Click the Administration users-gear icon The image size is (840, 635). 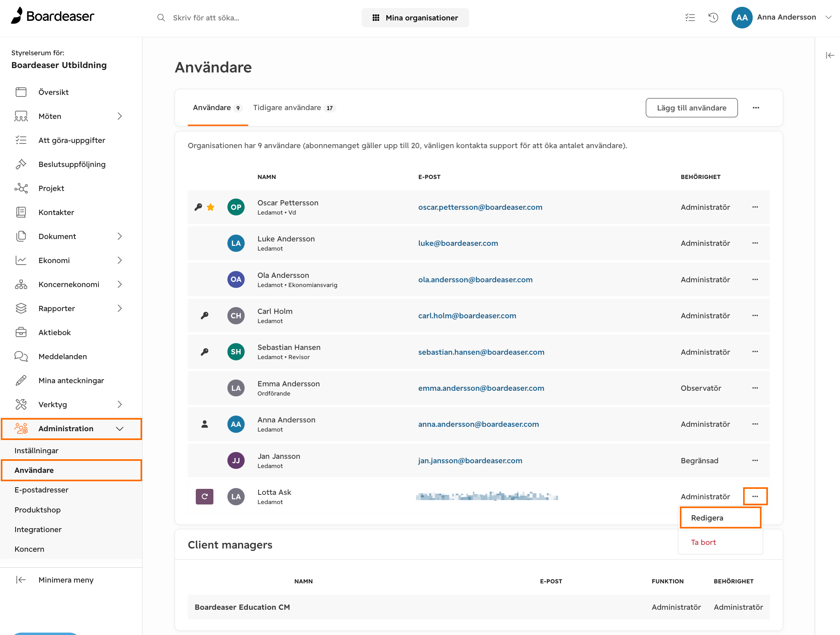coord(21,428)
